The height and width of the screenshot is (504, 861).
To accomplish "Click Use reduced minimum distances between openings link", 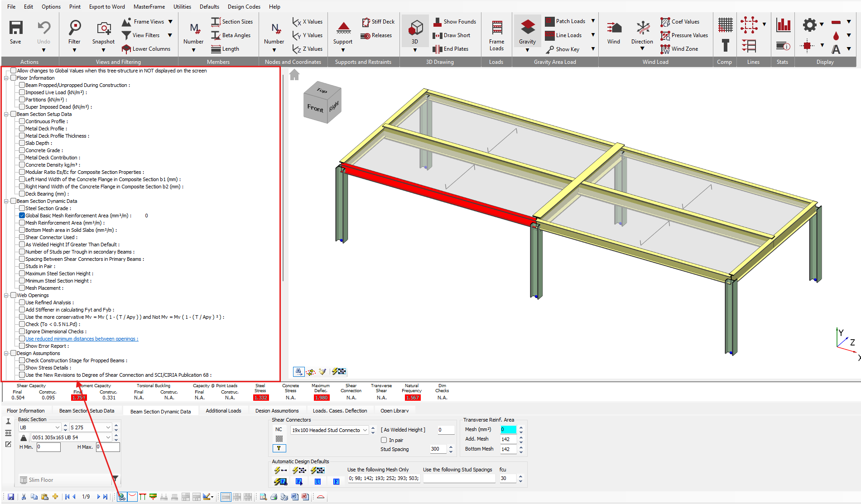I will tap(82, 339).
